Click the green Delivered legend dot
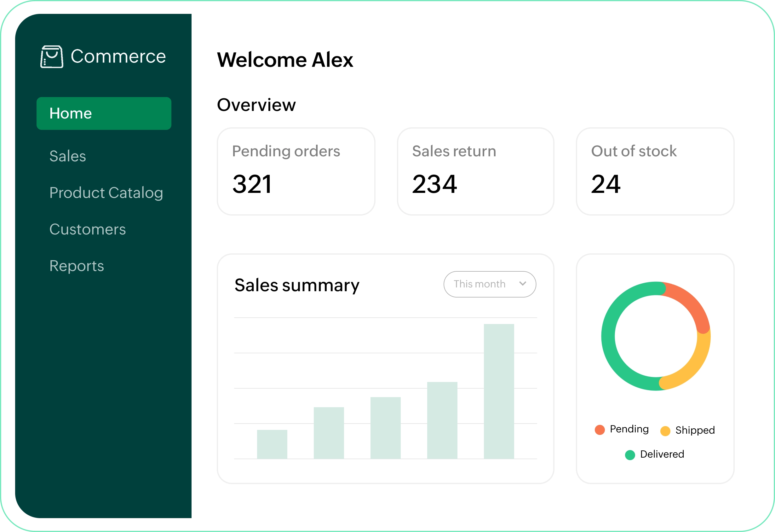This screenshot has height=532, width=775. coord(629,455)
